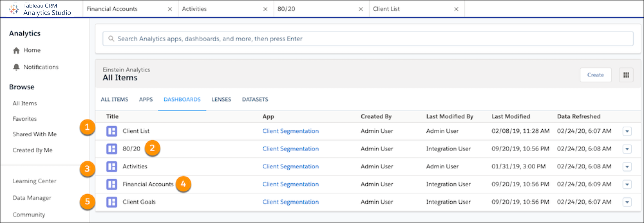This screenshot has height=223, width=644.
Task: Select the ALL ITEMS filter tab
Action: [114, 99]
